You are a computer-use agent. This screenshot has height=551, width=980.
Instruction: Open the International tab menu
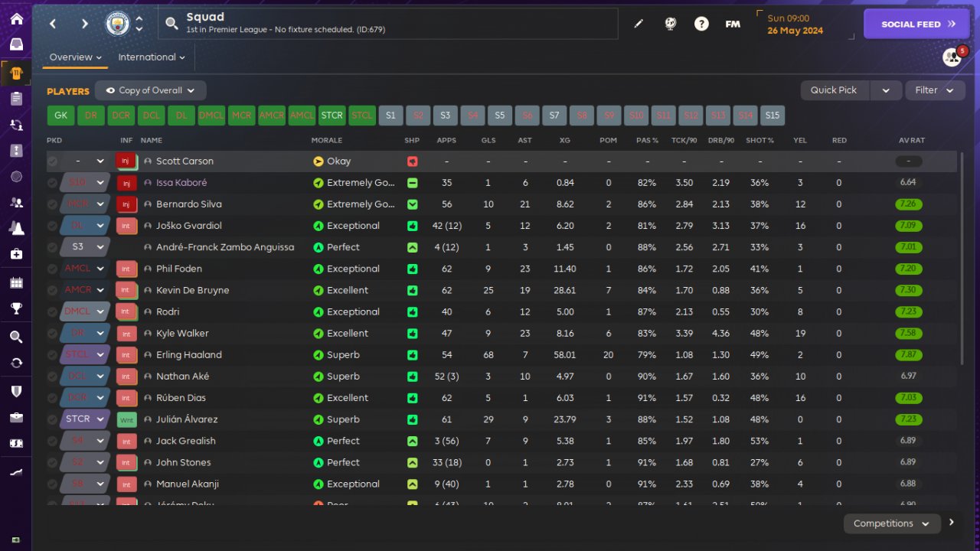tap(152, 57)
